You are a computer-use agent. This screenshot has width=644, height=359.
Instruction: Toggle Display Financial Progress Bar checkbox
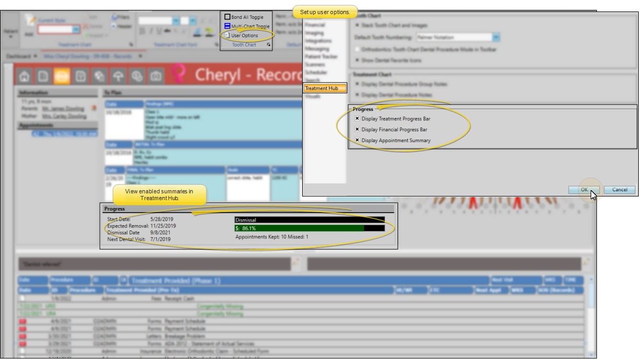(358, 130)
